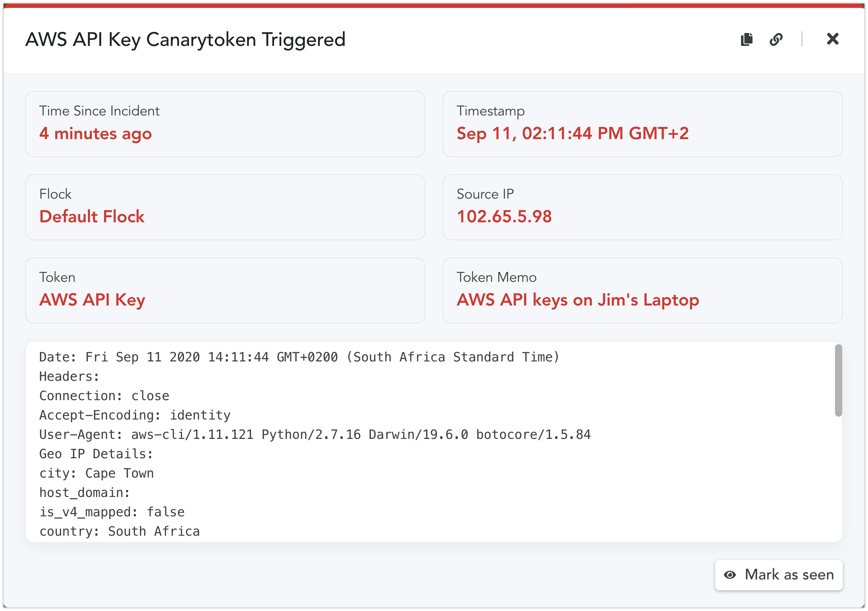Click the AWS API Key token value
Screen dimensions: 868x611
92,300
